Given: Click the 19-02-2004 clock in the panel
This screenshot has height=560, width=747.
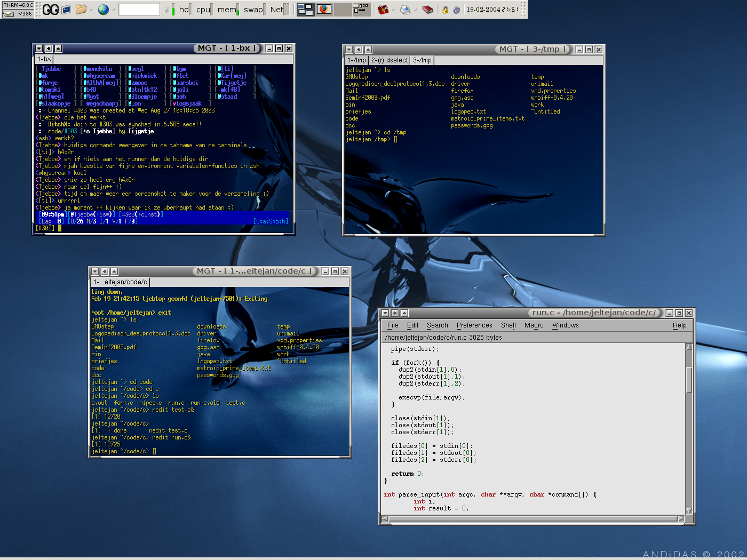Looking at the screenshot, I should (x=492, y=10).
